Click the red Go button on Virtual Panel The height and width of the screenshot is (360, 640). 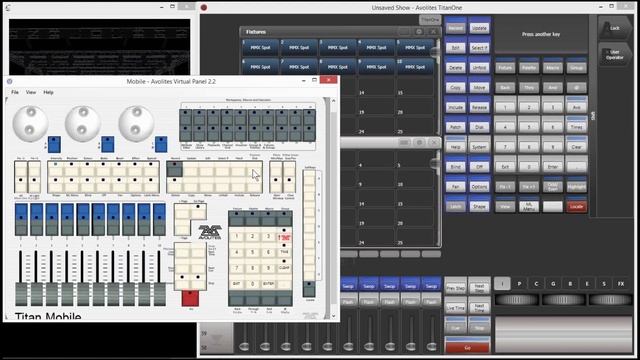[190, 298]
